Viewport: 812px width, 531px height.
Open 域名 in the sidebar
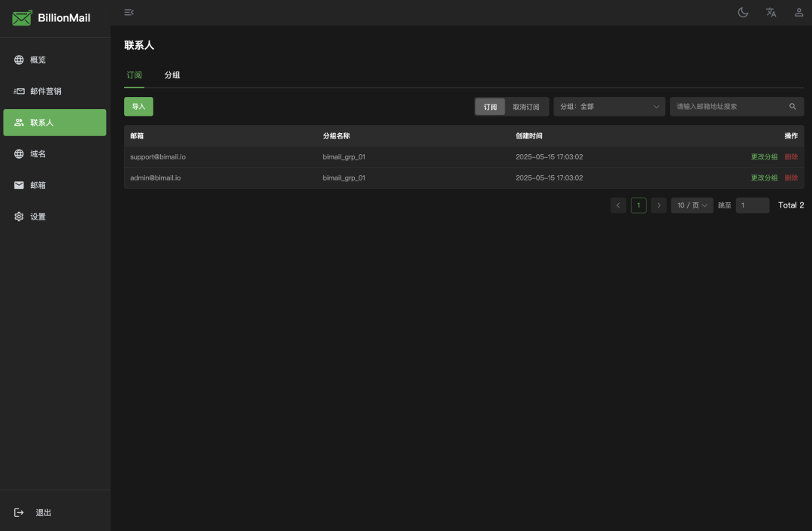[55, 154]
